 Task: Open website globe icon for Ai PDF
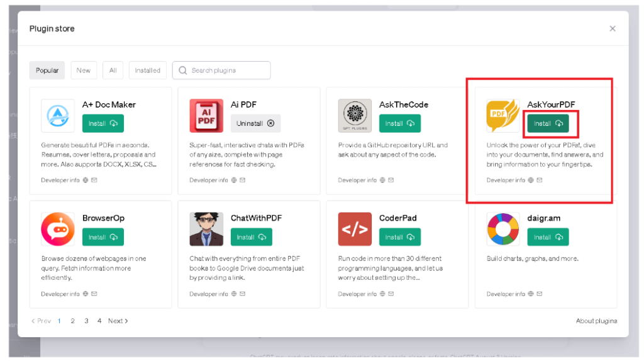coord(234,180)
